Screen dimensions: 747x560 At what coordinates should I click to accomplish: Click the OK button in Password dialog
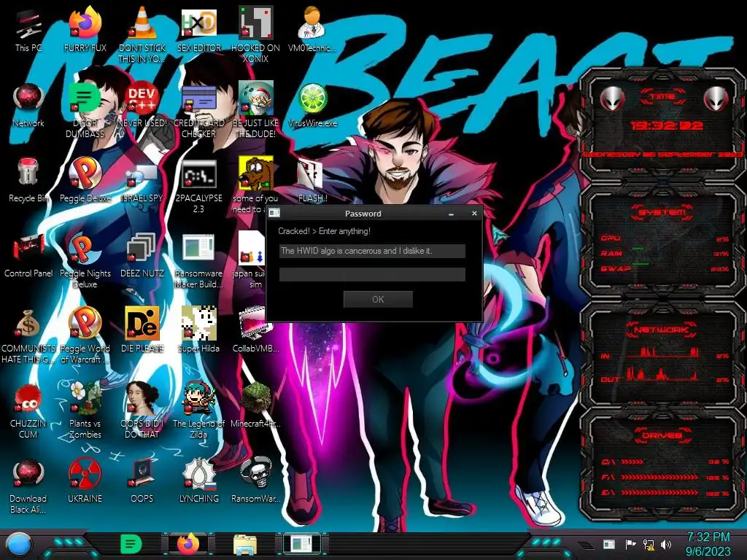click(x=378, y=299)
